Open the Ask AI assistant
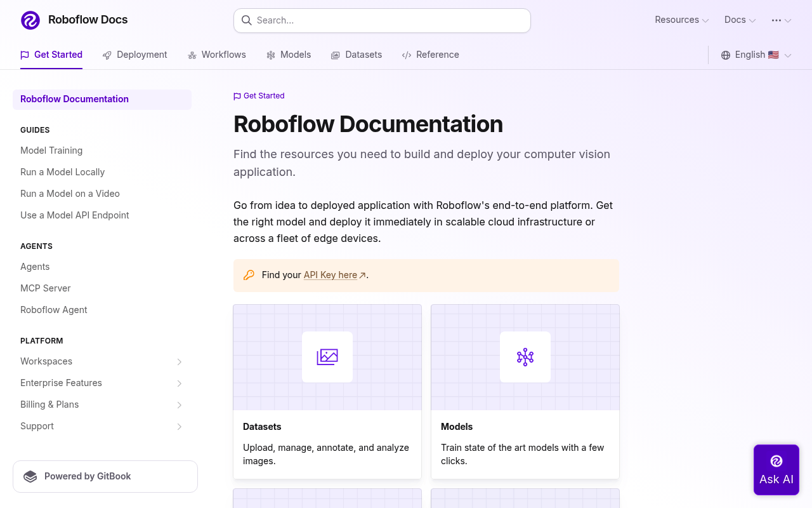Screen dimensions: 812x508 (x=776, y=470)
